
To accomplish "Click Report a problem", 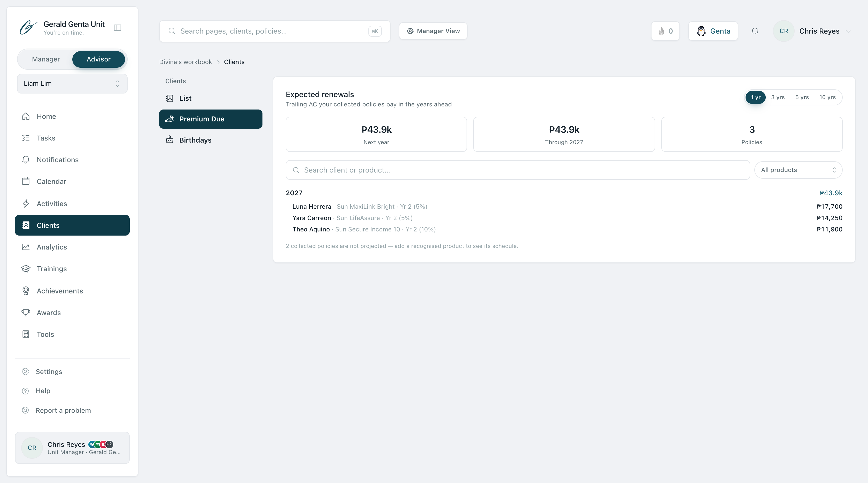I will click(72, 410).
